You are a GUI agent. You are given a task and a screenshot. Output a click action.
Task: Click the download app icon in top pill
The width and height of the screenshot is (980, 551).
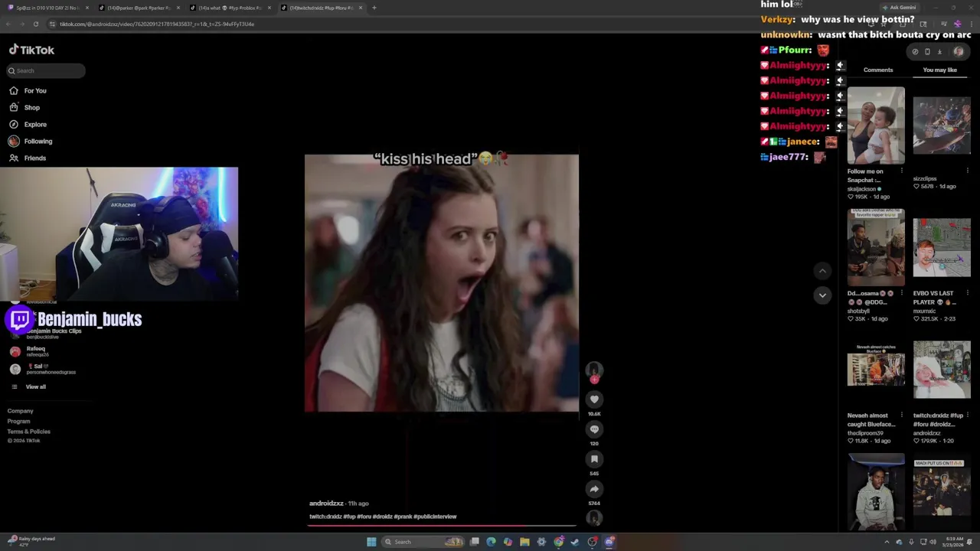pyautogui.click(x=939, y=51)
